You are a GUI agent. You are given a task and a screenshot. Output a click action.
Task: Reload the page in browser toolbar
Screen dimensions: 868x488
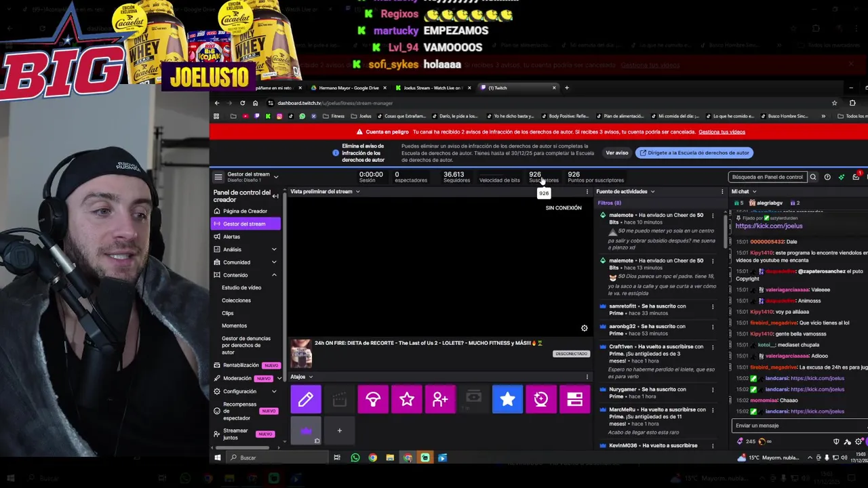(x=242, y=103)
